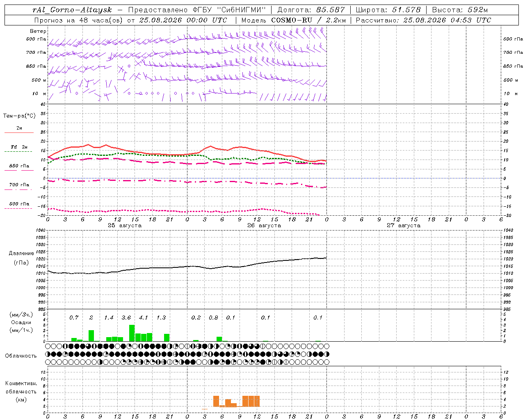Click the 500 гПа temperature legend entry
The width and height of the screenshot is (525, 420).
(x=18, y=205)
